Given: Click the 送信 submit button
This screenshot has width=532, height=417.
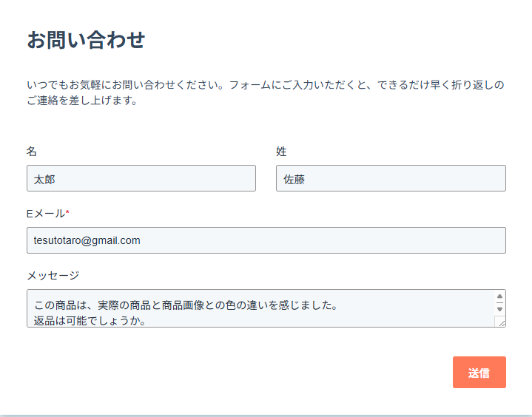Looking at the screenshot, I should tap(479, 373).
